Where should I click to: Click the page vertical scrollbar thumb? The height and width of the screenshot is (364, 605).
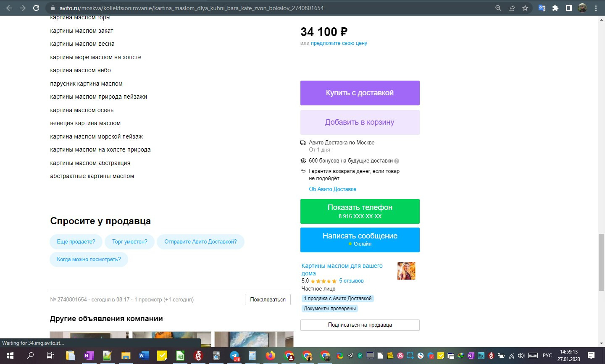(x=601, y=262)
